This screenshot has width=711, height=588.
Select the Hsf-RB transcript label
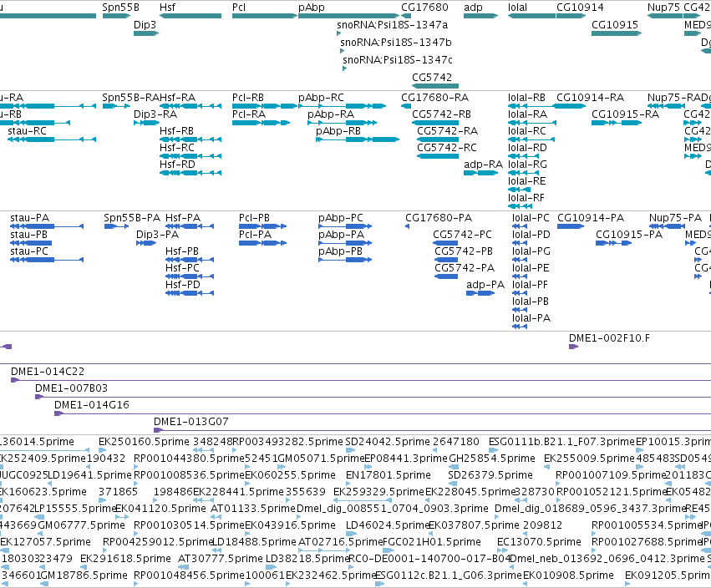pyautogui.click(x=176, y=131)
